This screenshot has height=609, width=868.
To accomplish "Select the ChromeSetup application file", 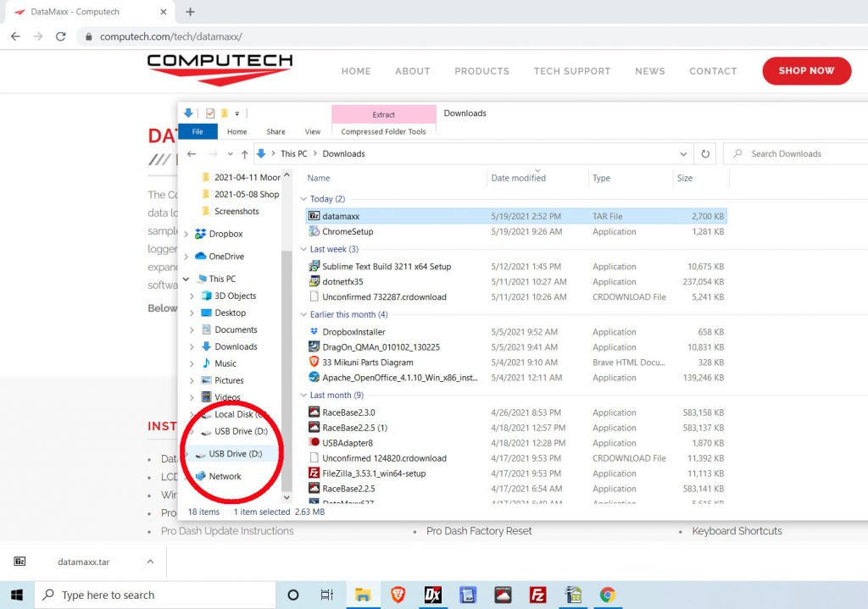I will 516,232.
